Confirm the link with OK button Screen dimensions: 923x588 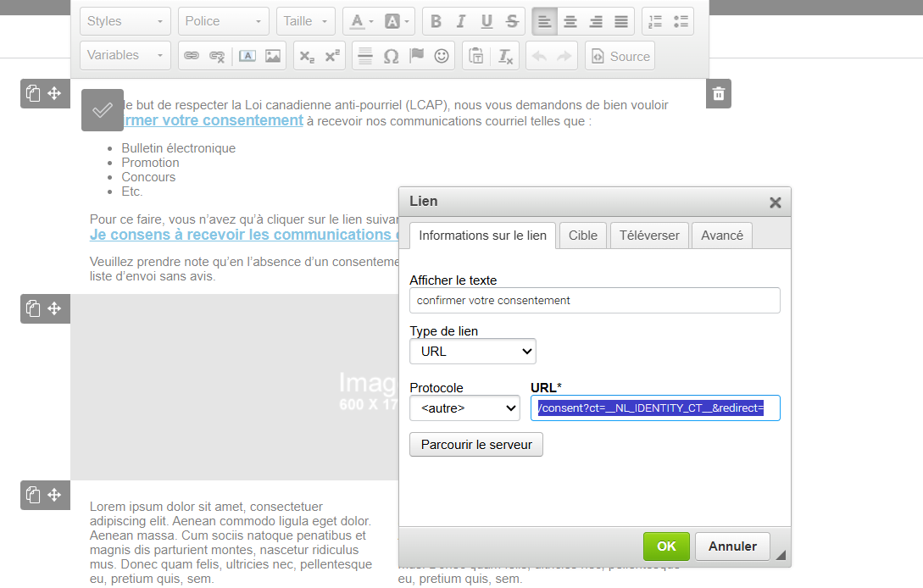pos(666,546)
